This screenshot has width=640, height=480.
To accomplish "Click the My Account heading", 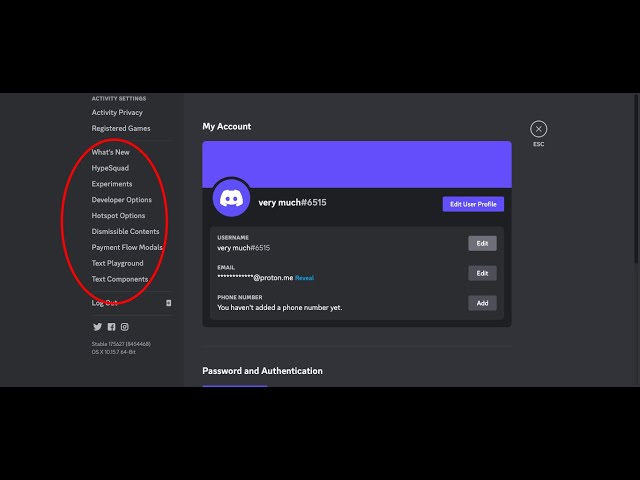I will click(x=227, y=127).
